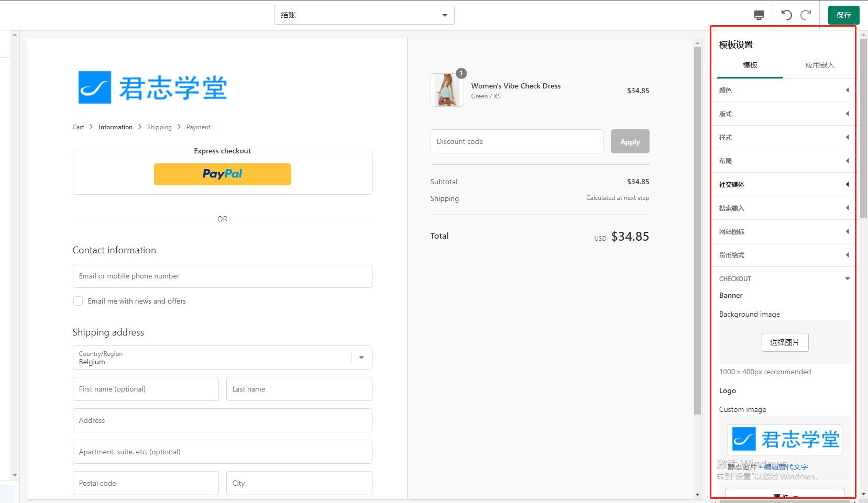Click the yellow PayPal express checkout button
The image size is (868, 503).
pos(223,174)
